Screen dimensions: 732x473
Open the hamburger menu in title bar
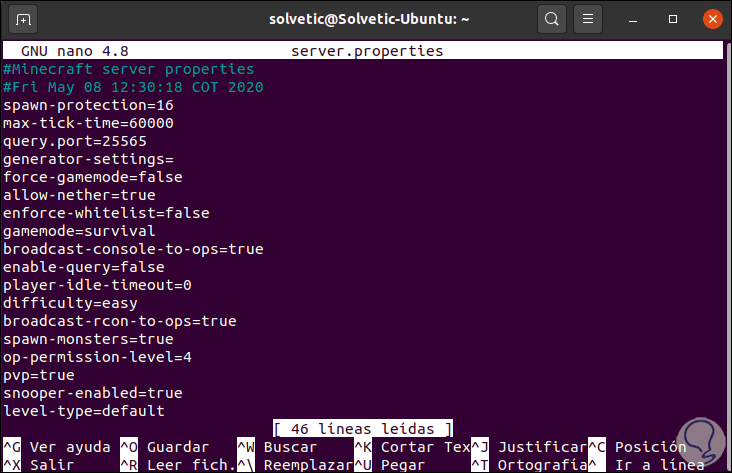click(588, 19)
